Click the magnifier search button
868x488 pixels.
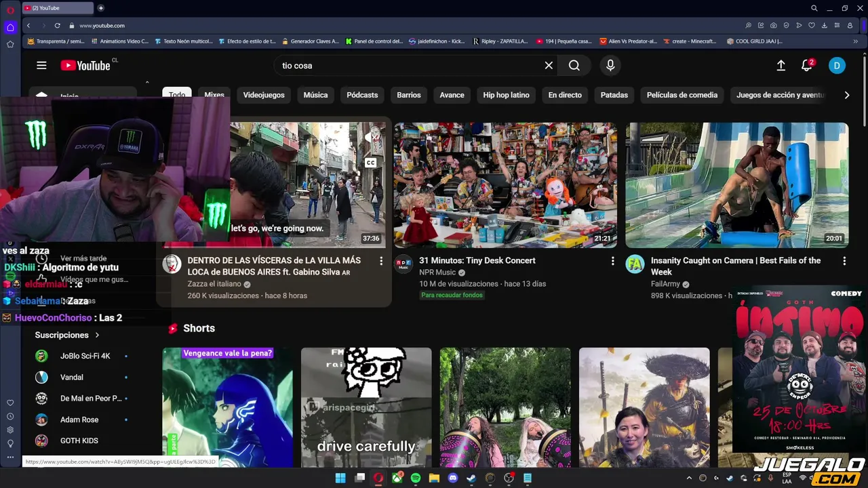[x=574, y=65]
